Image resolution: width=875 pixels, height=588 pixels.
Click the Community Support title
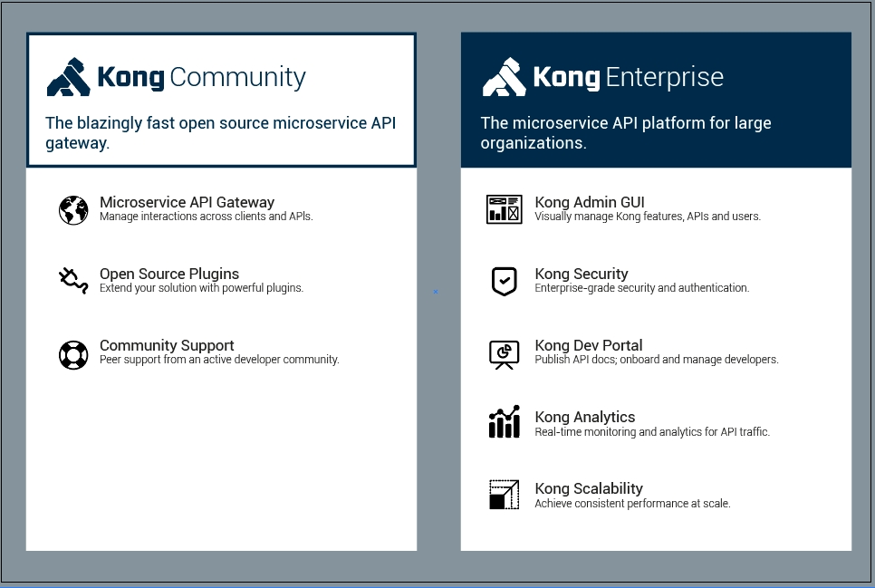pos(167,345)
